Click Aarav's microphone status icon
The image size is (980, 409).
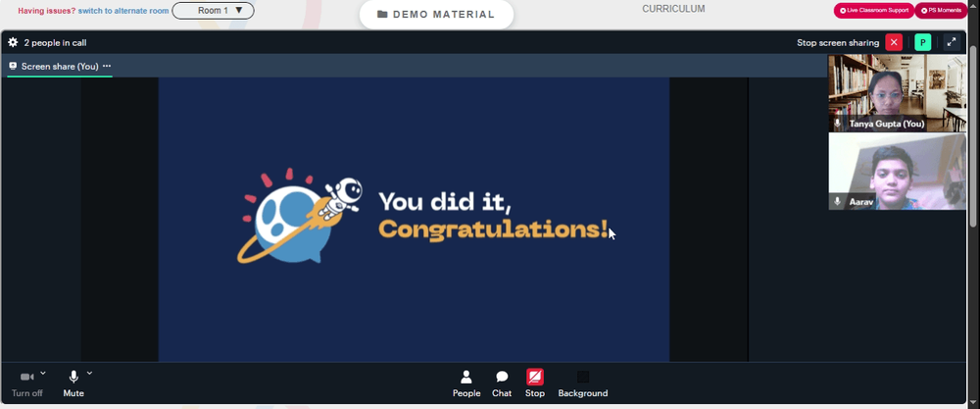pos(838,202)
